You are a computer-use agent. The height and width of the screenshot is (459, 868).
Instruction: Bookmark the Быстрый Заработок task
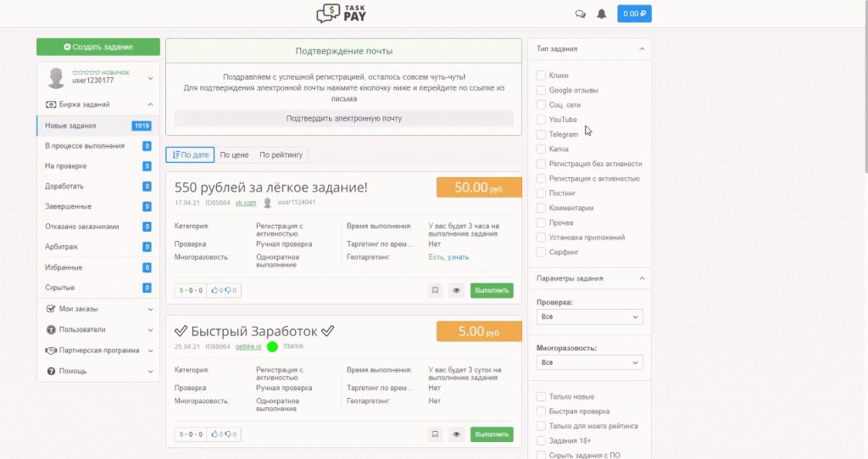pyautogui.click(x=435, y=434)
